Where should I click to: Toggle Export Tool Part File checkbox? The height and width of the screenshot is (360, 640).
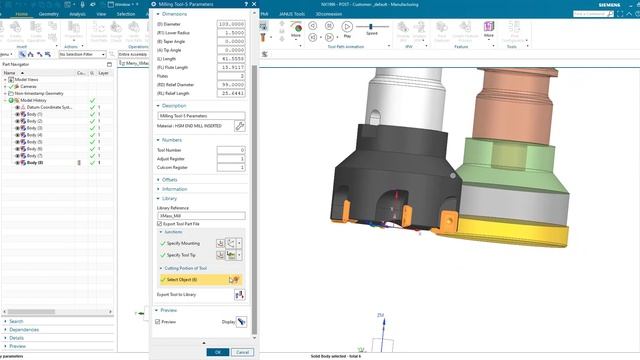click(x=160, y=224)
